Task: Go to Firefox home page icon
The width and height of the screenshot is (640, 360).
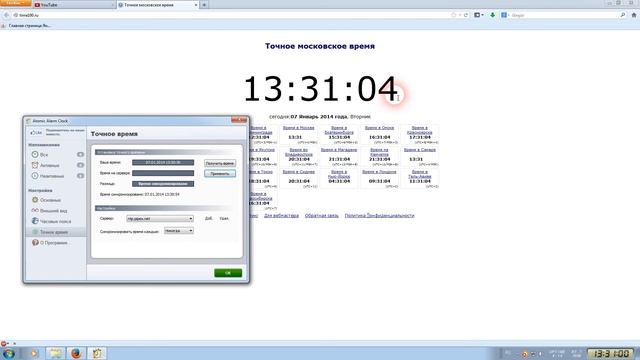Action: (634, 15)
